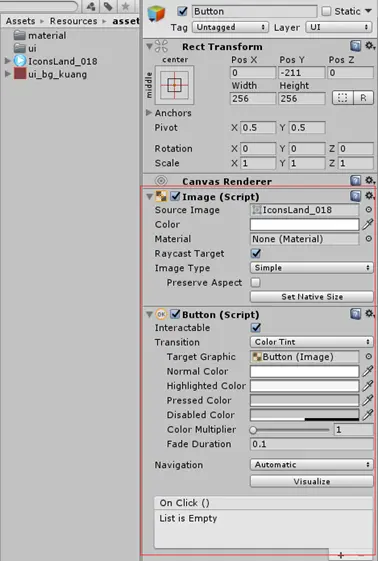
Task: Collapse the Rect Transform component
Action: [149, 47]
